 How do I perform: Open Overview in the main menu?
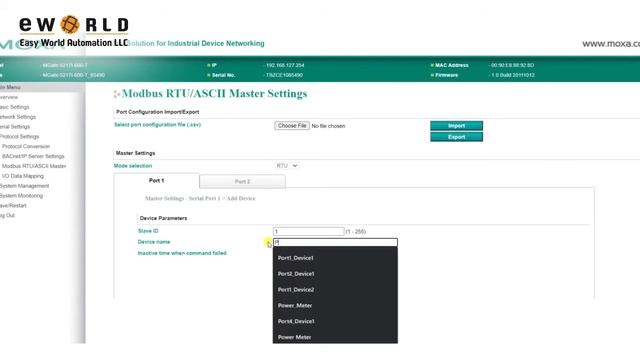[x=9, y=97]
